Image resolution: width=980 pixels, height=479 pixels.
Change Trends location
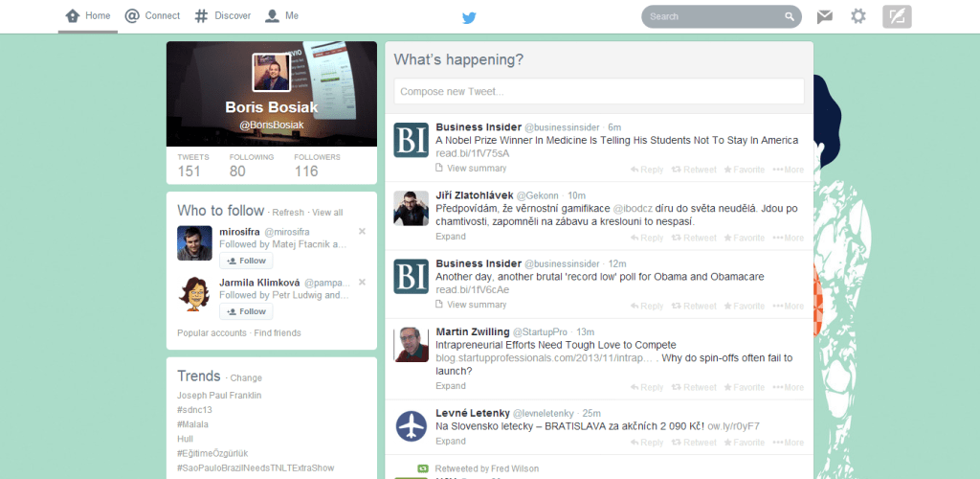tap(246, 378)
